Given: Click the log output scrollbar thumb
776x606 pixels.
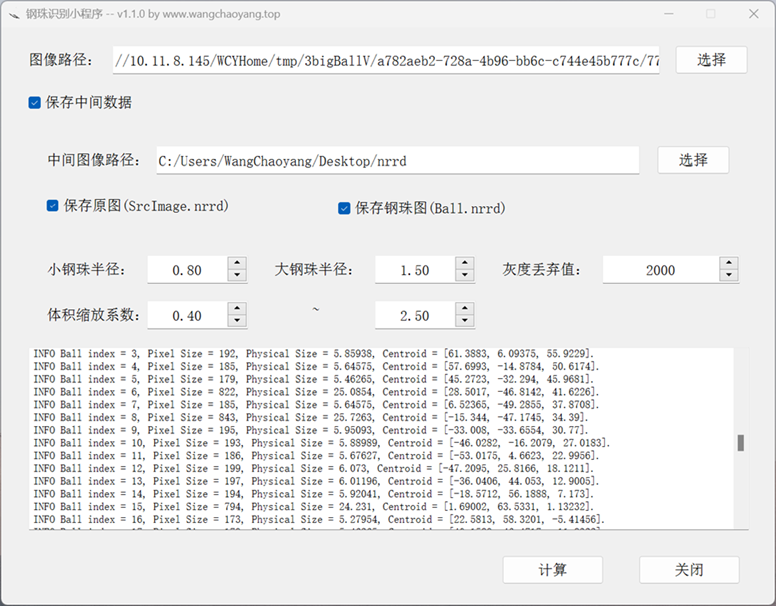Looking at the screenshot, I should click(741, 443).
